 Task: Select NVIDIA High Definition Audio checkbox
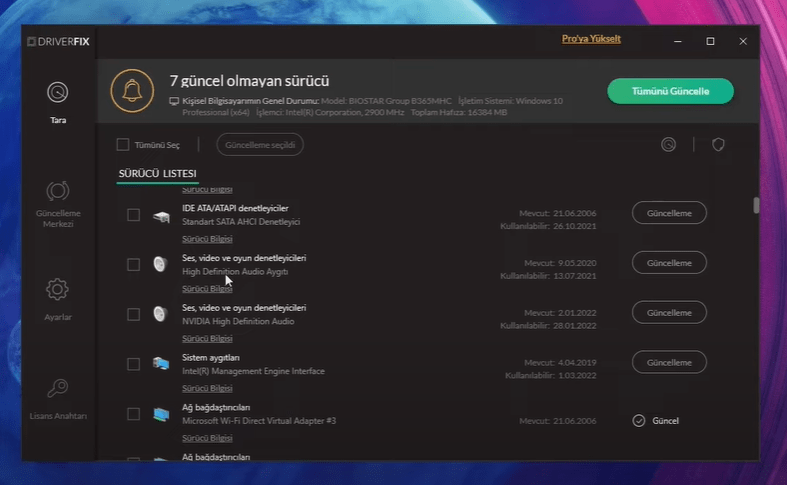coord(134,314)
